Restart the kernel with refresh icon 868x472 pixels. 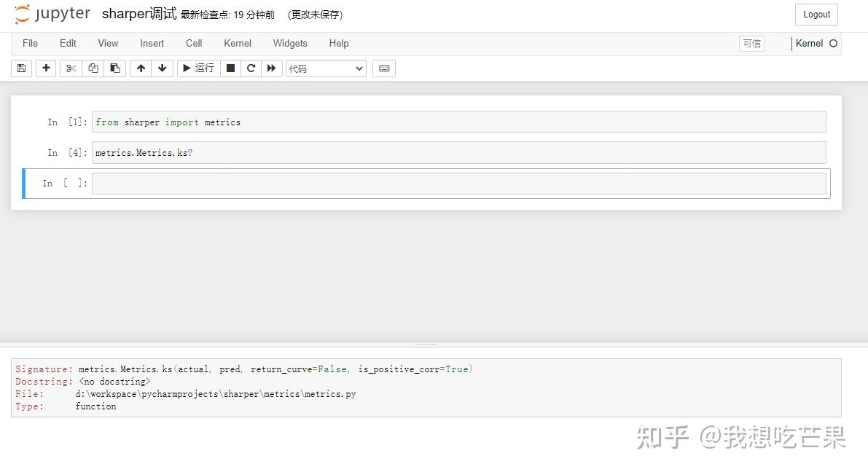coord(250,68)
